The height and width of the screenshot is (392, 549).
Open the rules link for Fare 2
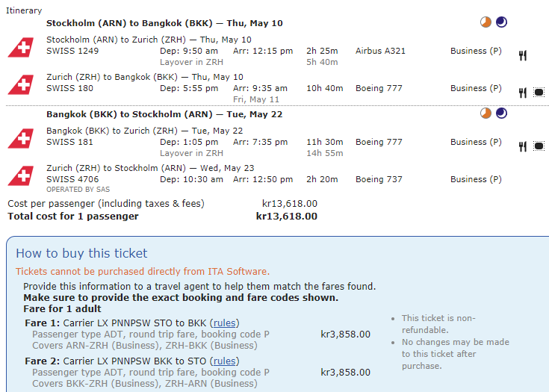(223, 361)
